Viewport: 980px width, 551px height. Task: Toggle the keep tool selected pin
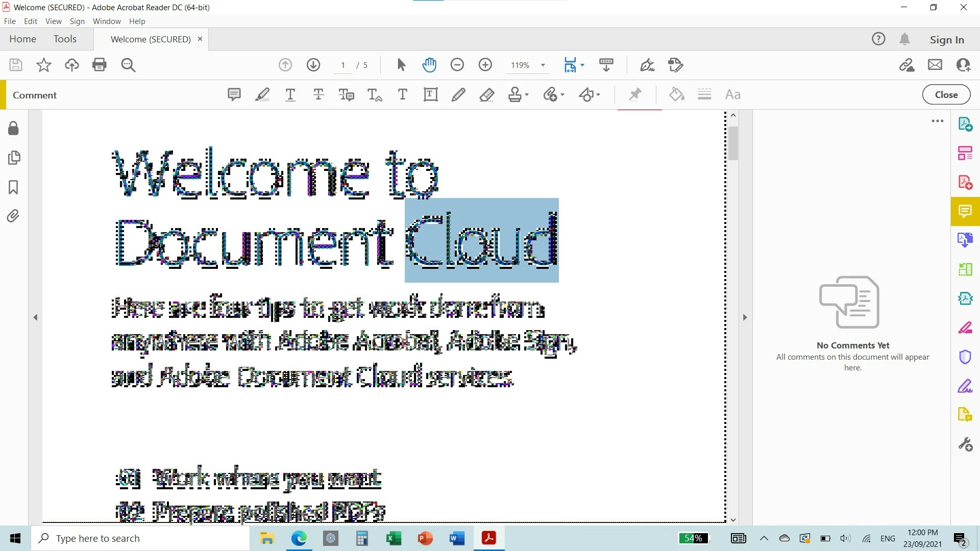point(635,94)
